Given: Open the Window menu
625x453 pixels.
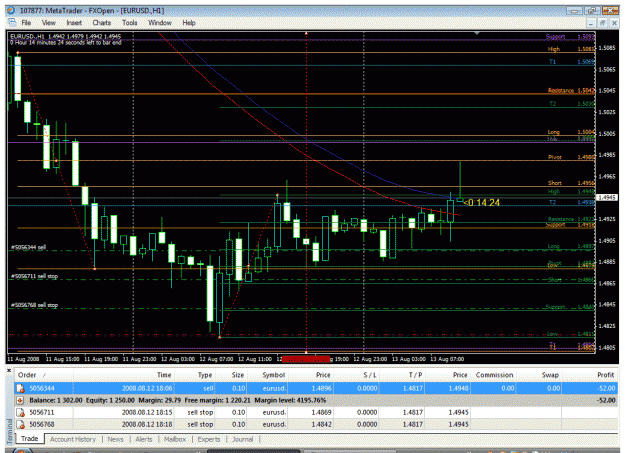Looking at the screenshot, I should click(160, 23).
